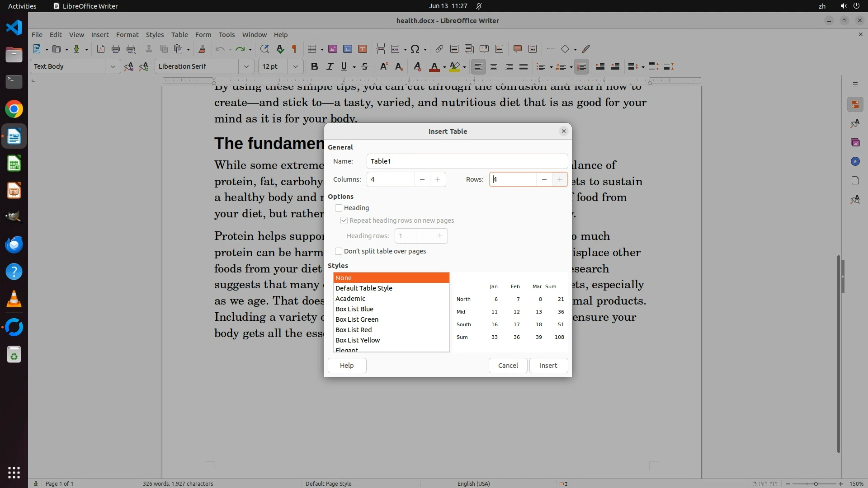Click the Bold formatting icon

[315, 66]
